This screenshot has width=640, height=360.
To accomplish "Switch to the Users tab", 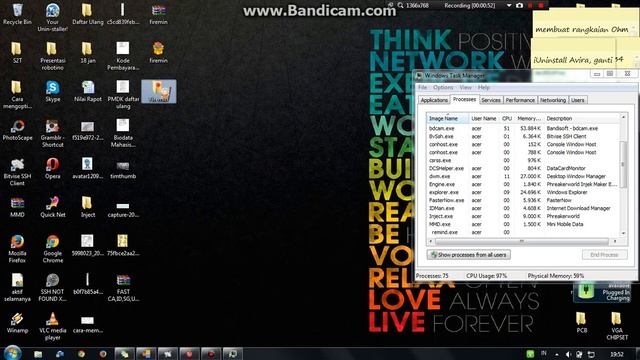I will (x=578, y=100).
